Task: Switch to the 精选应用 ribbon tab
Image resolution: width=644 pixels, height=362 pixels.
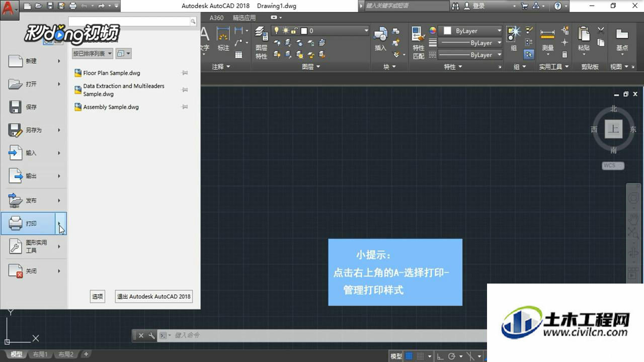Action: point(245,18)
